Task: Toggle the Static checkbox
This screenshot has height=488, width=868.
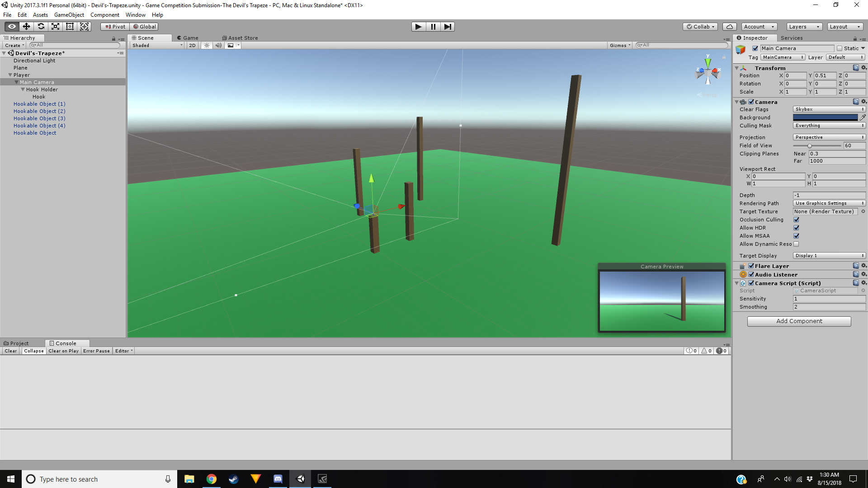Action: click(x=840, y=48)
